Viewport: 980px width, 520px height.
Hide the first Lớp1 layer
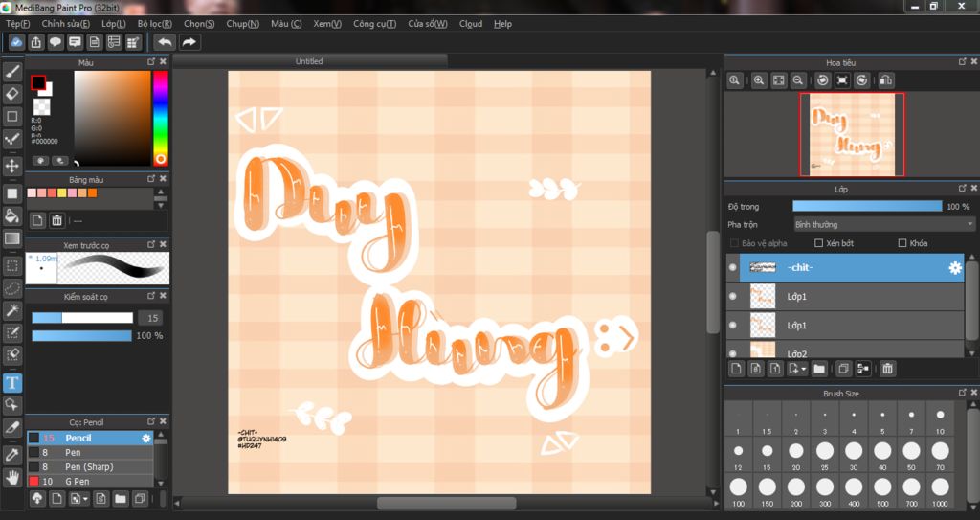point(732,296)
